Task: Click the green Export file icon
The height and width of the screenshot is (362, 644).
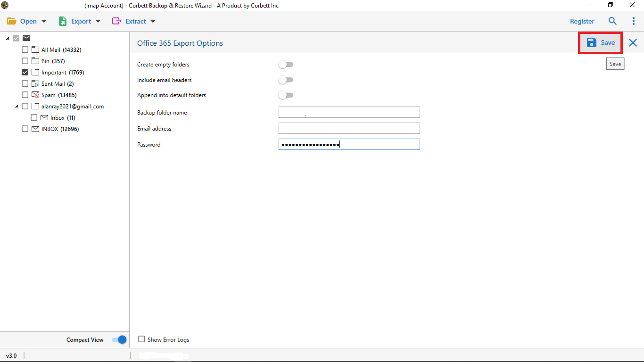Action: click(63, 21)
